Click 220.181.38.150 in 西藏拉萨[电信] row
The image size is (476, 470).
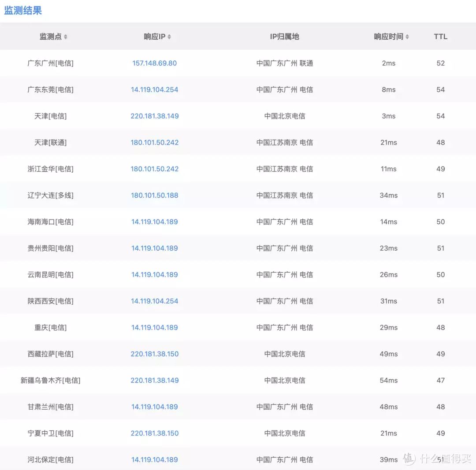pyautogui.click(x=154, y=354)
